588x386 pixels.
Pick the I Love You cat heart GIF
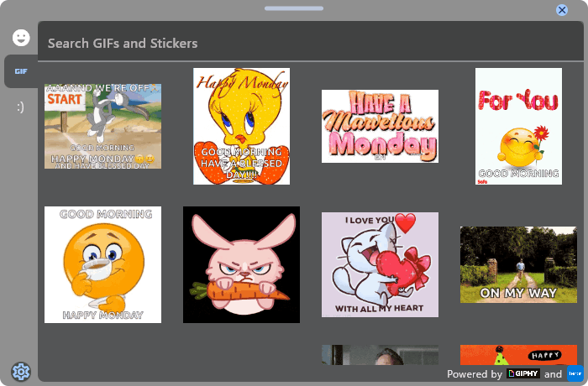point(380,264)
